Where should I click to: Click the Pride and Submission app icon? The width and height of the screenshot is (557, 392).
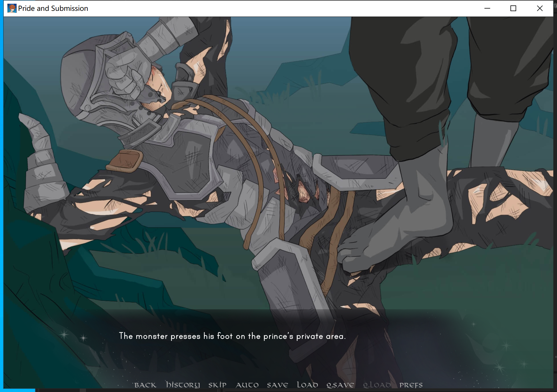tap(12, 8)
